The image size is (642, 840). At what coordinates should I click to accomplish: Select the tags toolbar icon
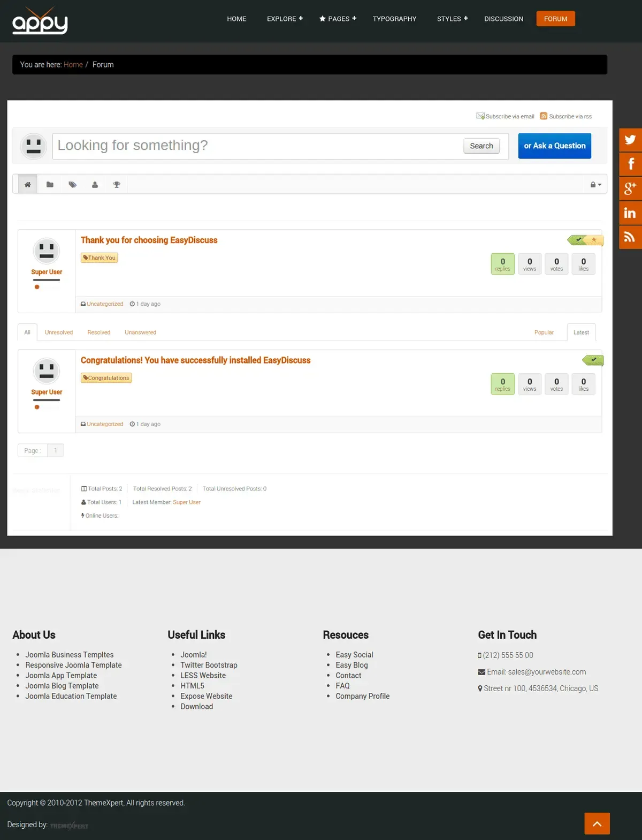(72, 184)
